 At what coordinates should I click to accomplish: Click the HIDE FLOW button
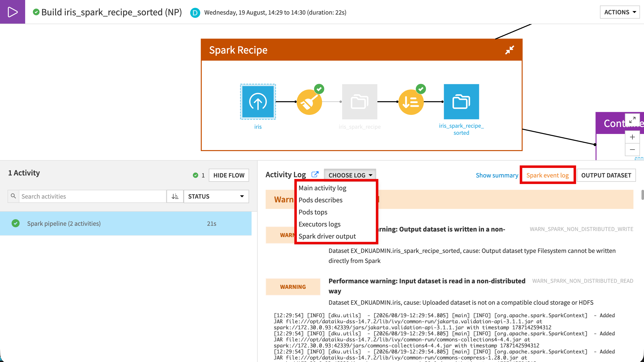(229, 175)
